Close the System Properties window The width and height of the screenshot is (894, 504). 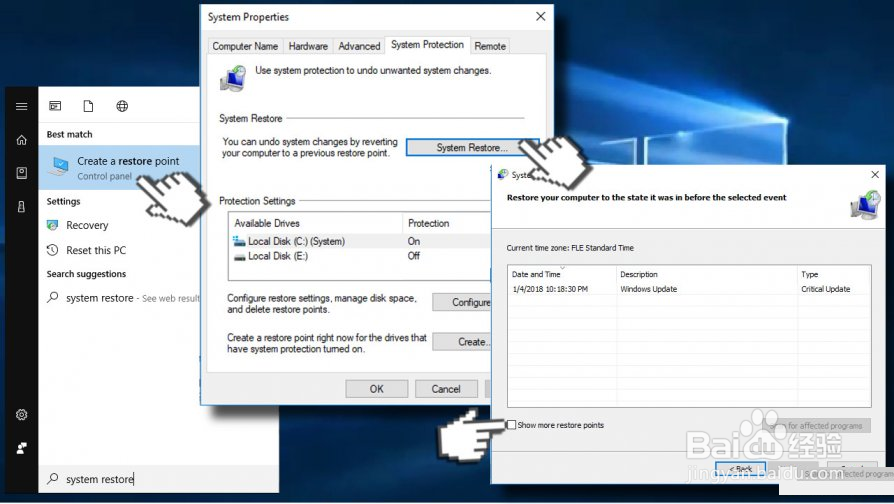[541, 17]
